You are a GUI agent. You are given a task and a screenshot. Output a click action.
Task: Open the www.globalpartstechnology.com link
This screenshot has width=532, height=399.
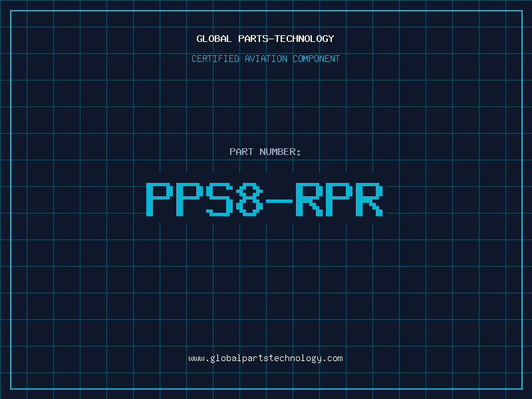click(x=265, y=358)
